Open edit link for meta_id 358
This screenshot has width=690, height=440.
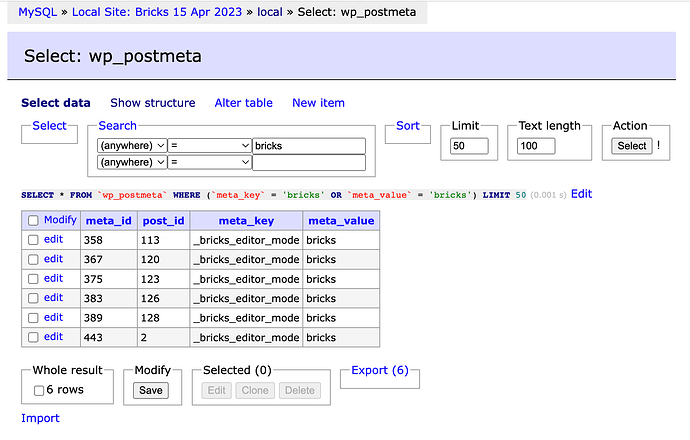click(x=53, y=239)
